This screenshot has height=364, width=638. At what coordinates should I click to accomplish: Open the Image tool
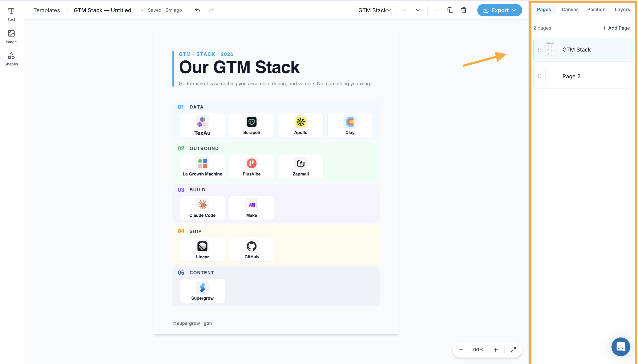click(11, 37)
